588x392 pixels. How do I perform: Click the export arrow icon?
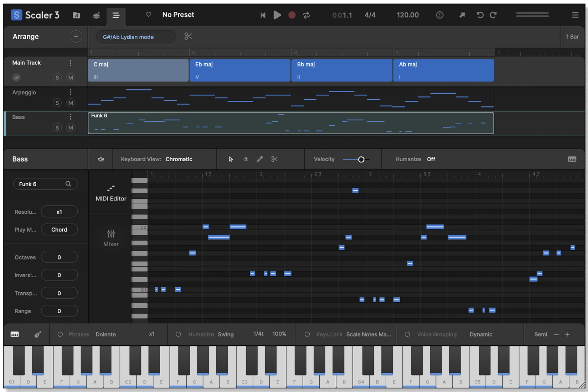(462, 15)
